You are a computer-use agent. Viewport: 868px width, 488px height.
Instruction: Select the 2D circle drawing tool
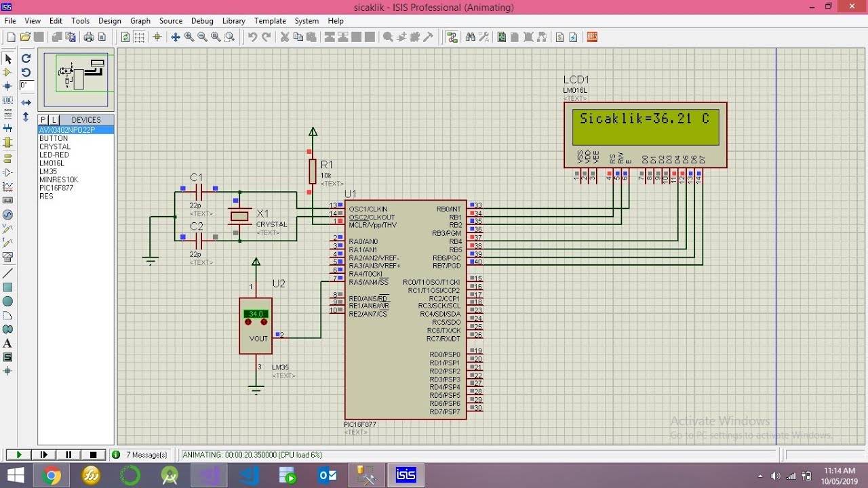click(8, 302)
